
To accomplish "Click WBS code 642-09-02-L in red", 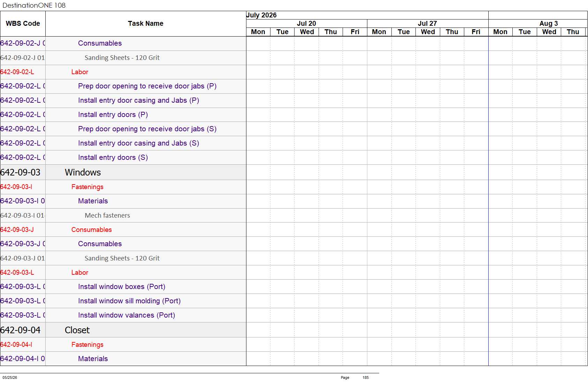I will (17, 72).
